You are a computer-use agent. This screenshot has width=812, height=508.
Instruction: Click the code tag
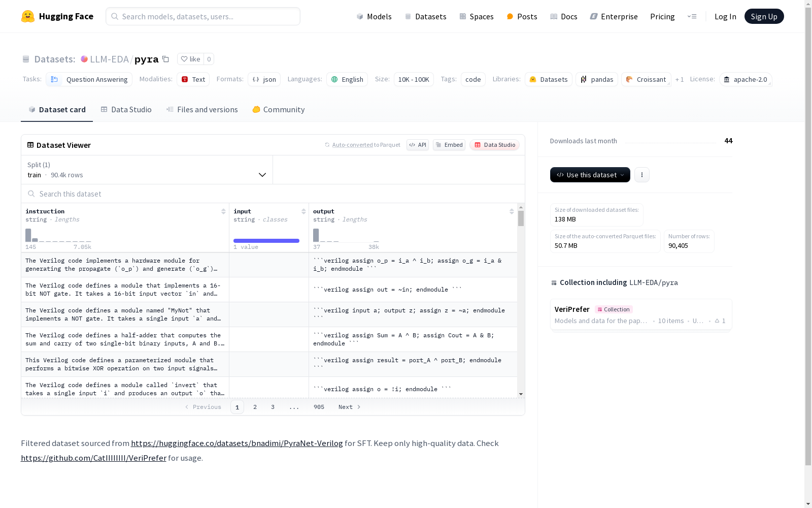point(473,79)
